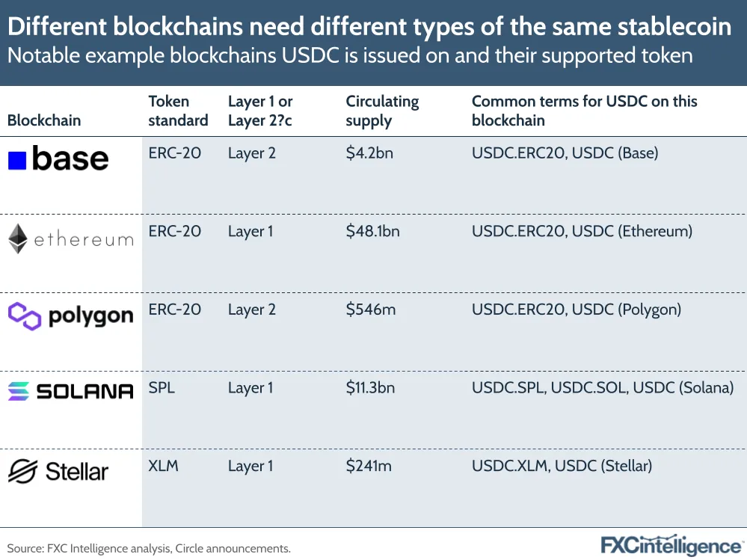Click the Base row's Layer 2 cell
The width and height of the screenshot is (747, 560).
coord(251,153)
